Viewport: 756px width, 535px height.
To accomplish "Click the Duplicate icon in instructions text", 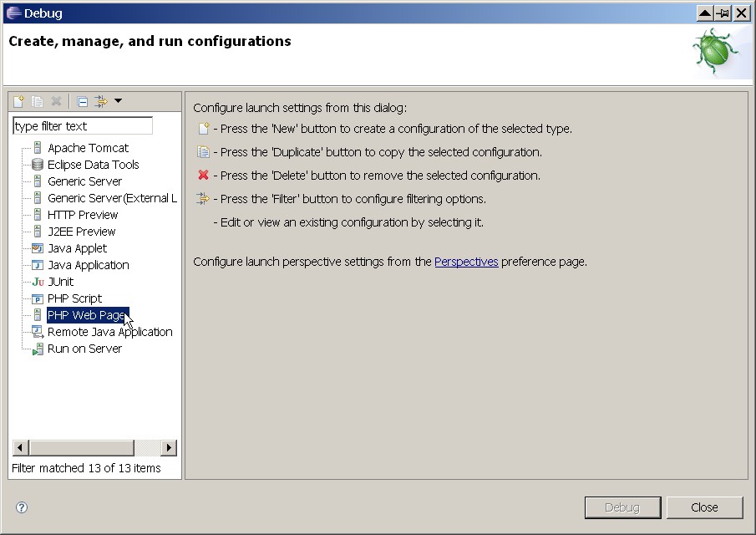I will click(x=203, y=152).
